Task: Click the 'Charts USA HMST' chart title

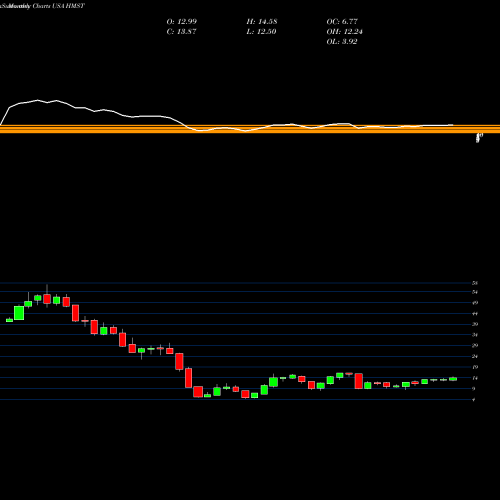Action: click(x=59, y=6)
